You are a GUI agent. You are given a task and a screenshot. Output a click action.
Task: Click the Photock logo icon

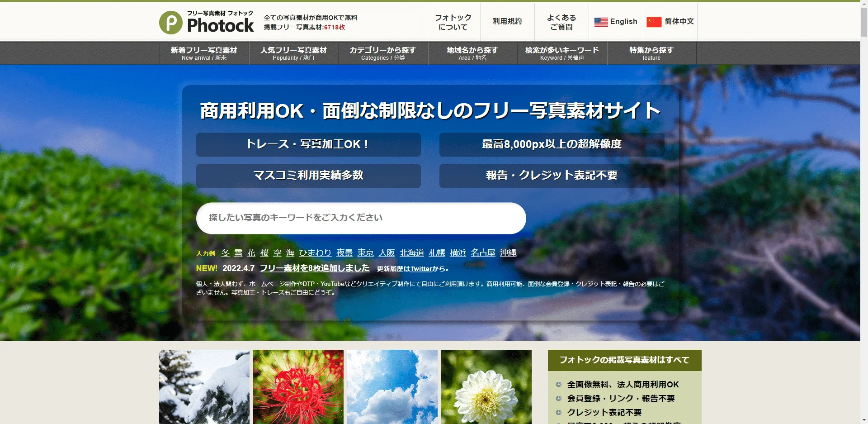pyautogui.click(x=171, y=23)
